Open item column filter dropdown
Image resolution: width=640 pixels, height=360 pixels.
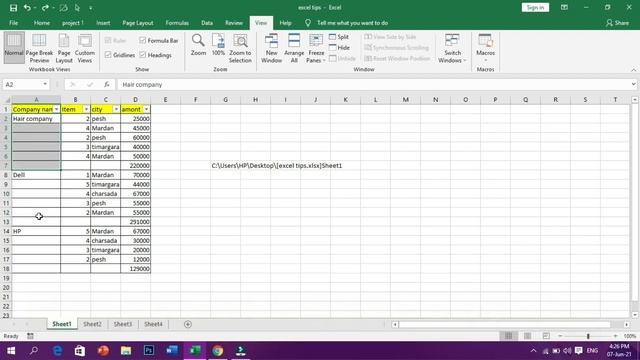pyautogui.click(x=86, y=109)
